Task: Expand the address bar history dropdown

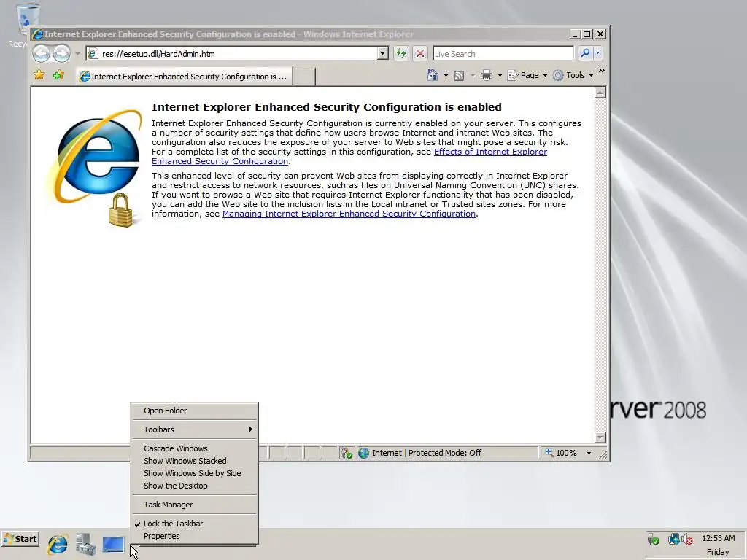Action: point(382,54)
